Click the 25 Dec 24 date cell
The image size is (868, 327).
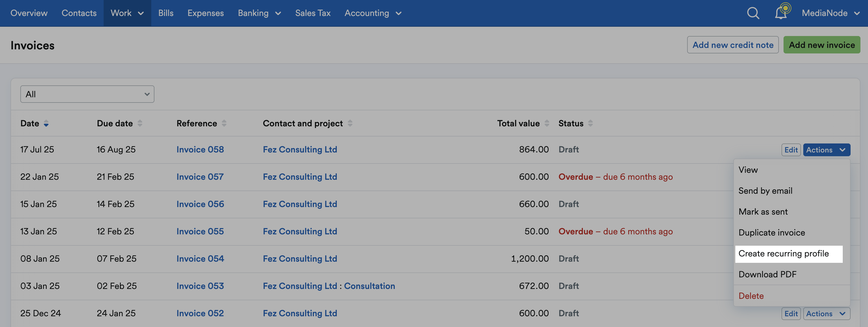(40, 314)
